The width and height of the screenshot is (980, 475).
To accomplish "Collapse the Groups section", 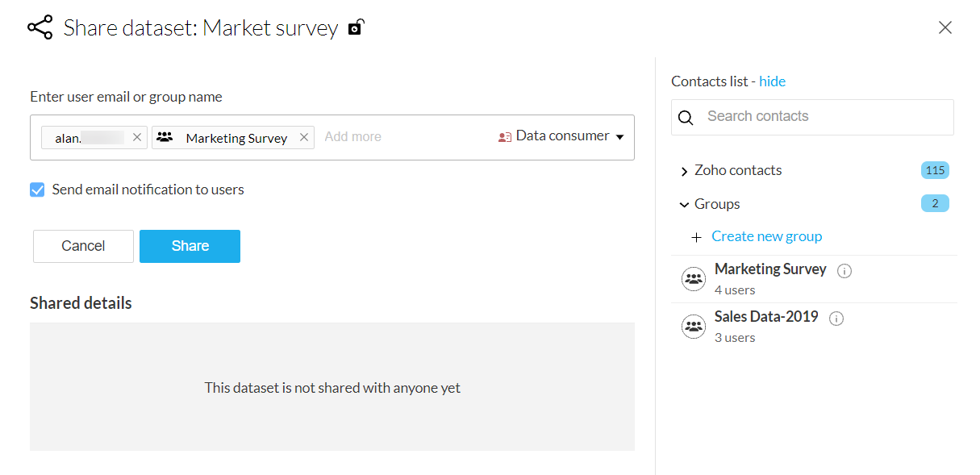I will coord(684,205).
